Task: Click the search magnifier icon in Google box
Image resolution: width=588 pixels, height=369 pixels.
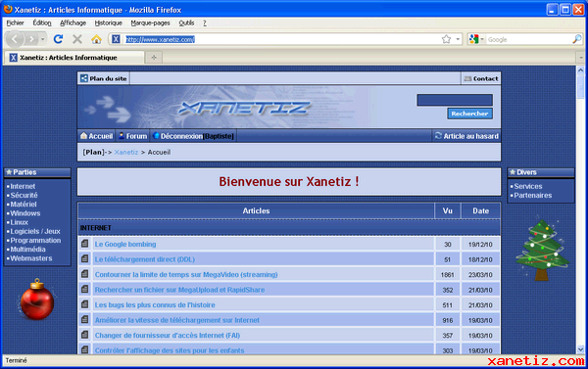Action: [x=577, y=39]
